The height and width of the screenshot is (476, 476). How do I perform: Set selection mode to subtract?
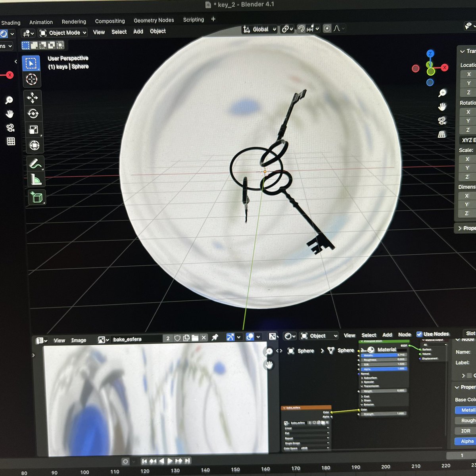coord(43,45)
